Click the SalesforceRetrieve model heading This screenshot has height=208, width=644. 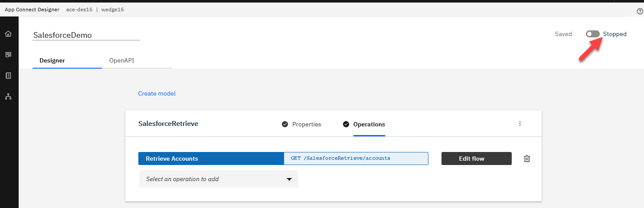[168, 124]
